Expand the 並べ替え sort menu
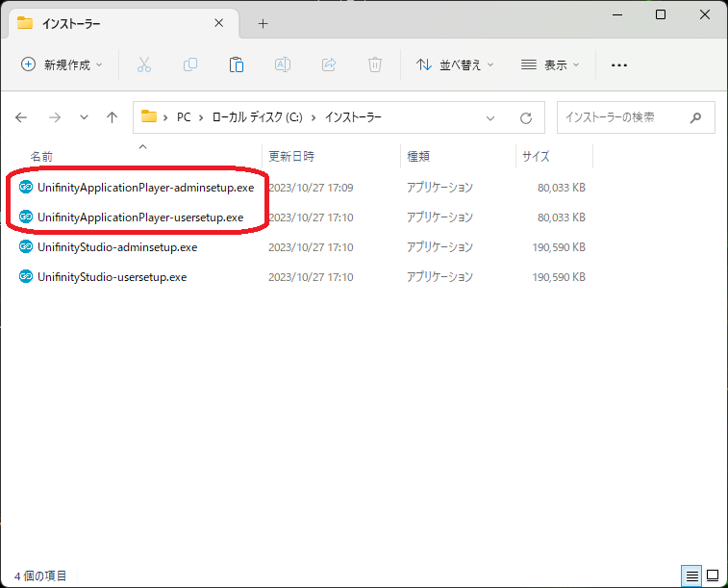Image resolution: width=728 pixels, height=588 pixels. (455, 64)
